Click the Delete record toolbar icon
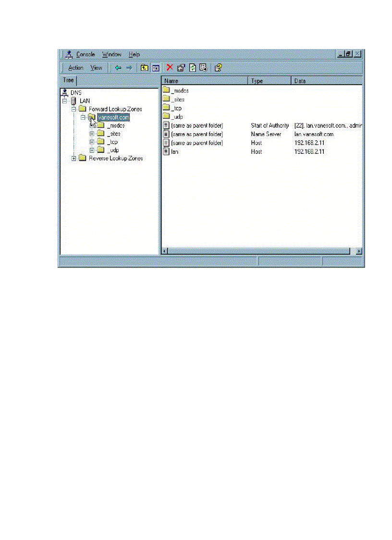This screenshot has width=392, height=540. (169, 68)
